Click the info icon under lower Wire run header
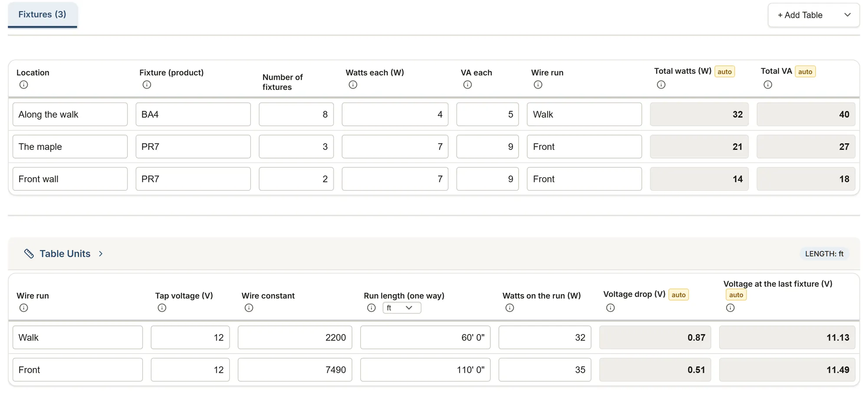The height and width of the screenshot is (394, 868). [24, 308]
